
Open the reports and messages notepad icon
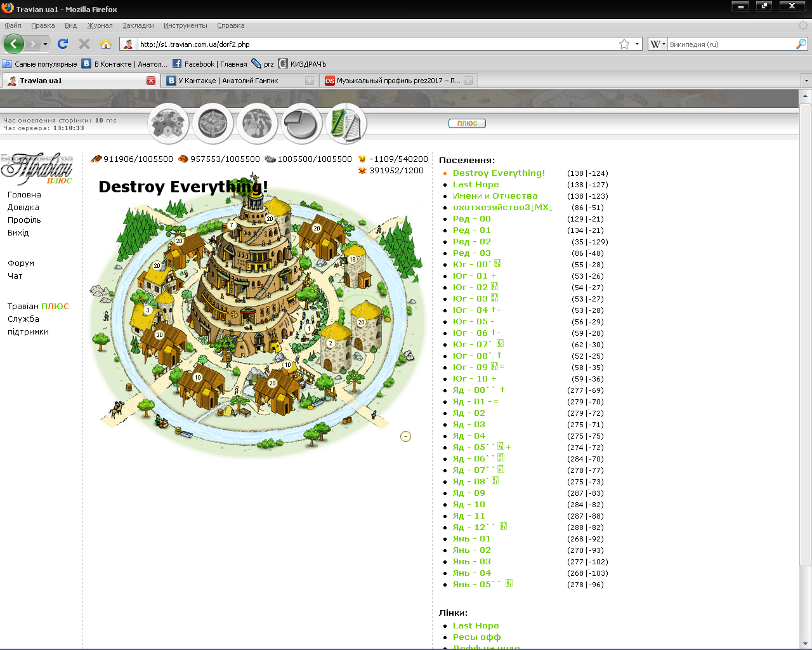pyautogui.click(x=346, y=124)
